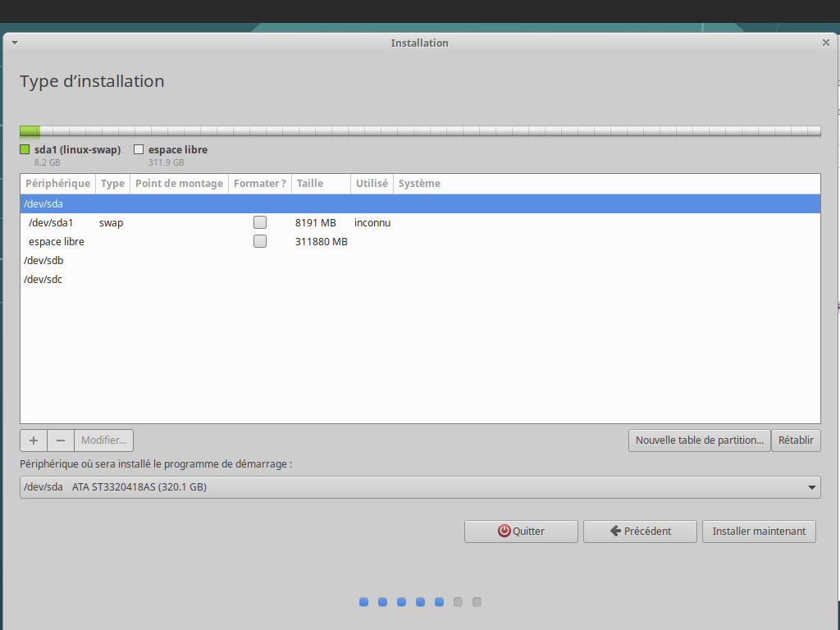The width and height of the screenshot is (840, 630).
Task: Toggle format checkbox for espace libre
Action: (x=260, y=242)
